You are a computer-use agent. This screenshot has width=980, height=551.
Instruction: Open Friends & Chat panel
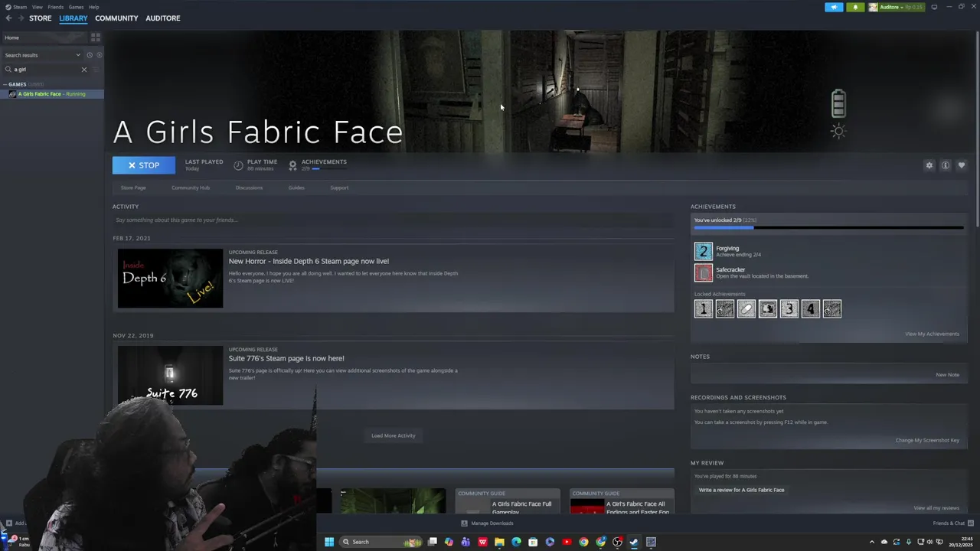click(952, 523)
